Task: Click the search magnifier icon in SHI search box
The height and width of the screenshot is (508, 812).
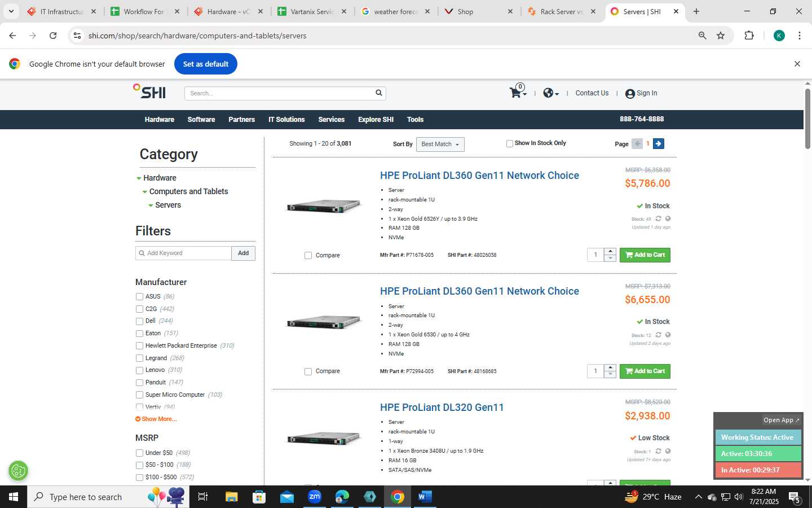Action: pos(379,93)
